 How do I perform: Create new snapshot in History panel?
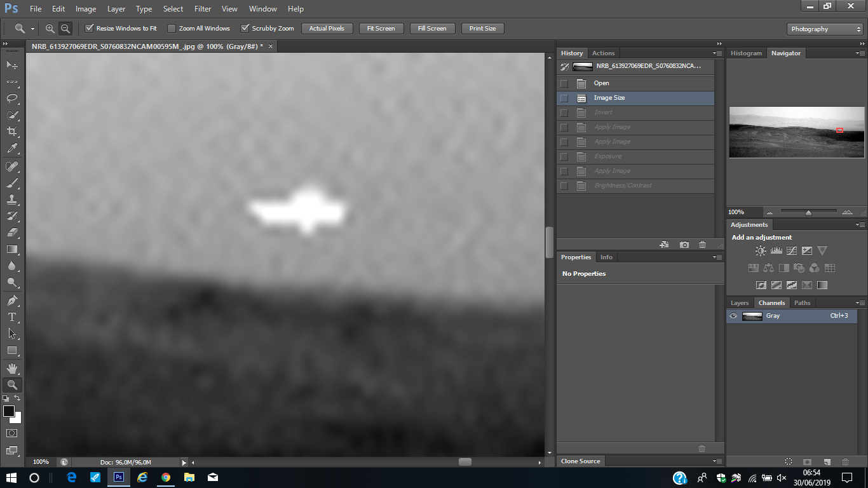coord(684,245)
